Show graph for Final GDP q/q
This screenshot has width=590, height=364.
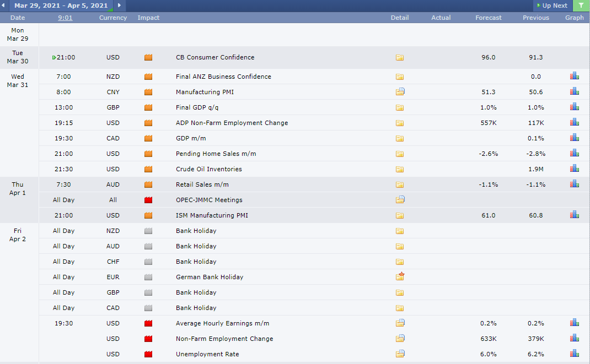574,107
